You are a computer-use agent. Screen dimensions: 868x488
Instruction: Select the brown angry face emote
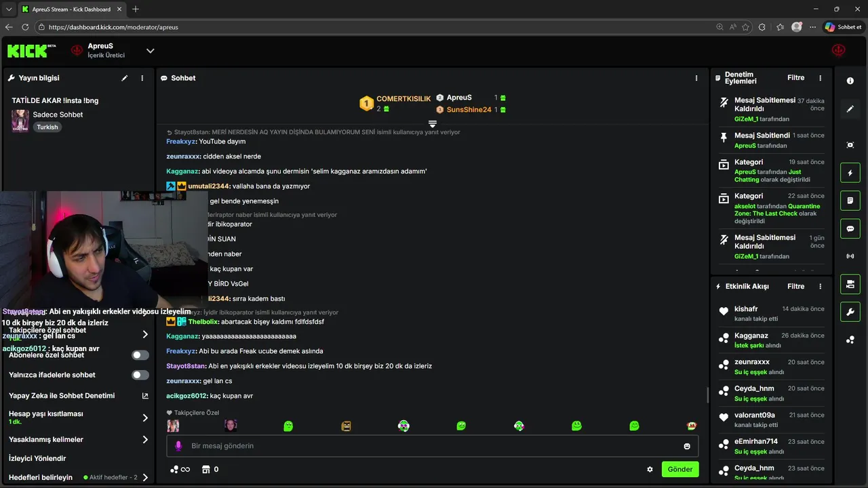[346, 426]
